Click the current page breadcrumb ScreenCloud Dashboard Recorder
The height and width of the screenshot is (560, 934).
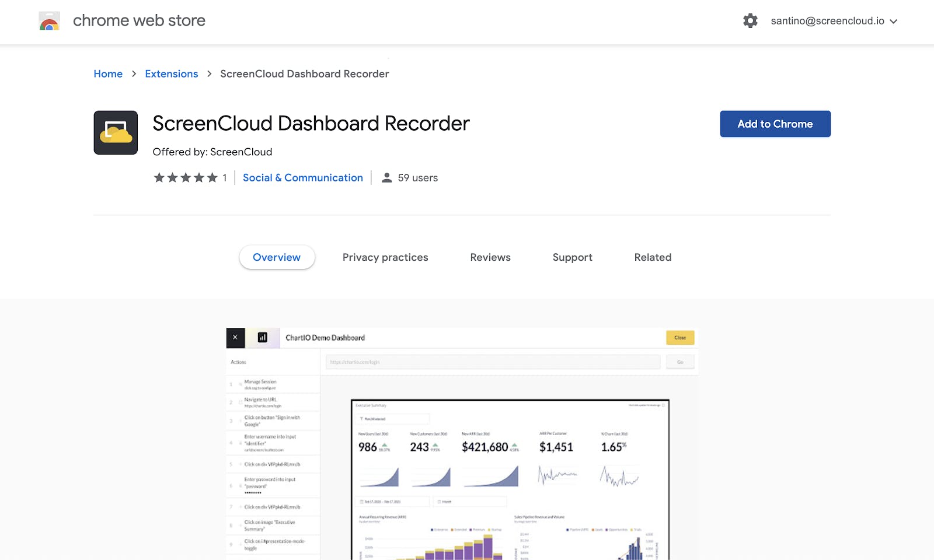click(305, 74)
